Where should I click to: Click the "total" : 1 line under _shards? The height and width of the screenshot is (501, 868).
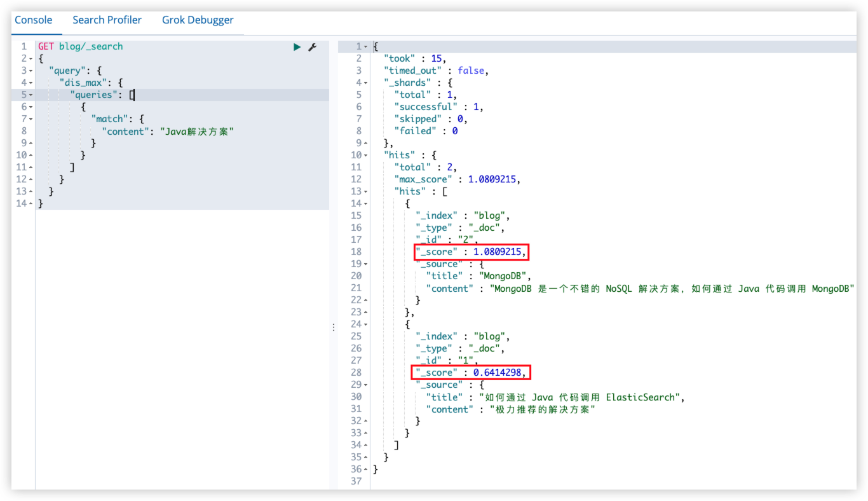click(x=426, y=95)
